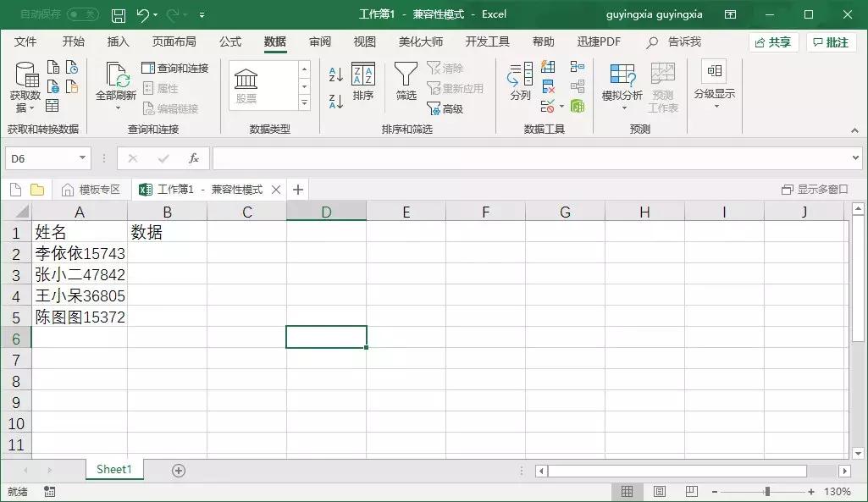Click the Comments button
This screenshot has height=502, width=868.
830,41
